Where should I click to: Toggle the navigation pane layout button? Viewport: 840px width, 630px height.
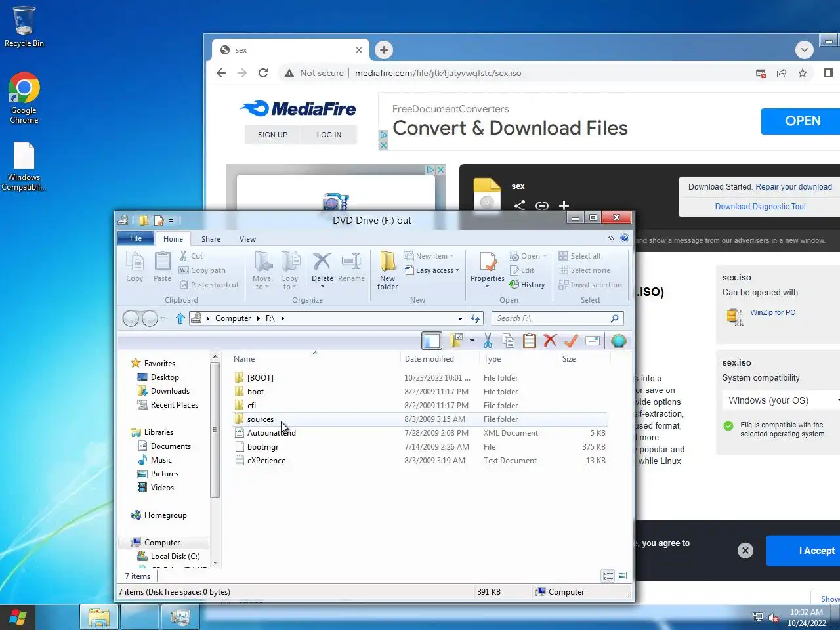coord(432,341)
